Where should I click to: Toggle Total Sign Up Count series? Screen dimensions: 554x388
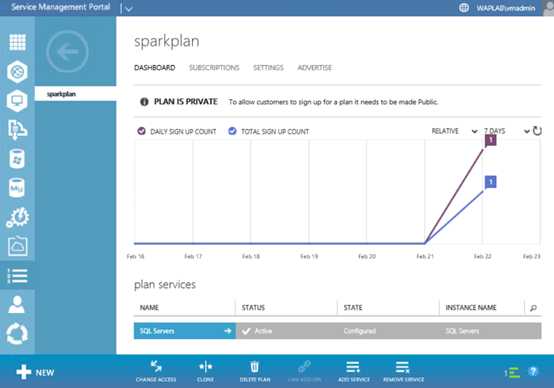232,131
